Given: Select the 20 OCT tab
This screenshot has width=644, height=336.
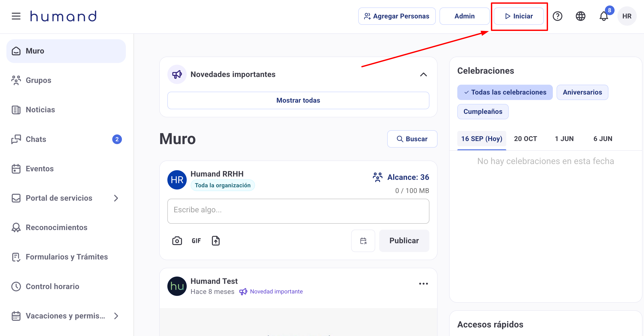Looking at the screenshot, I should [525, 139].
